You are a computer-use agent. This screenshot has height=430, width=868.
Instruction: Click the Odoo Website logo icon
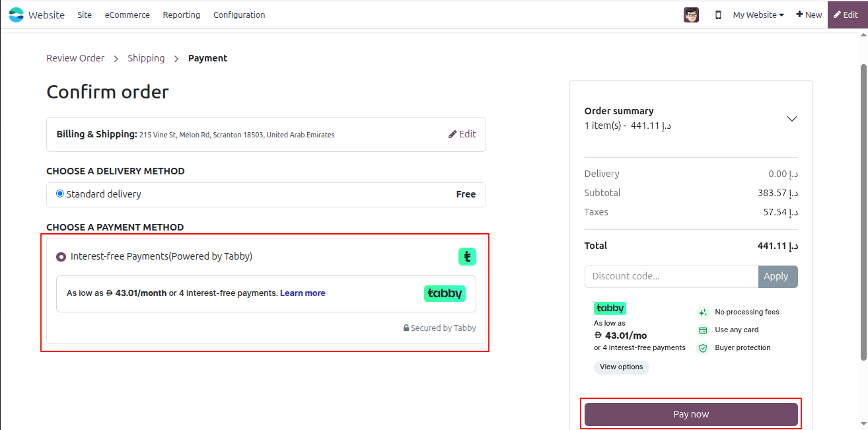(16, 15)
